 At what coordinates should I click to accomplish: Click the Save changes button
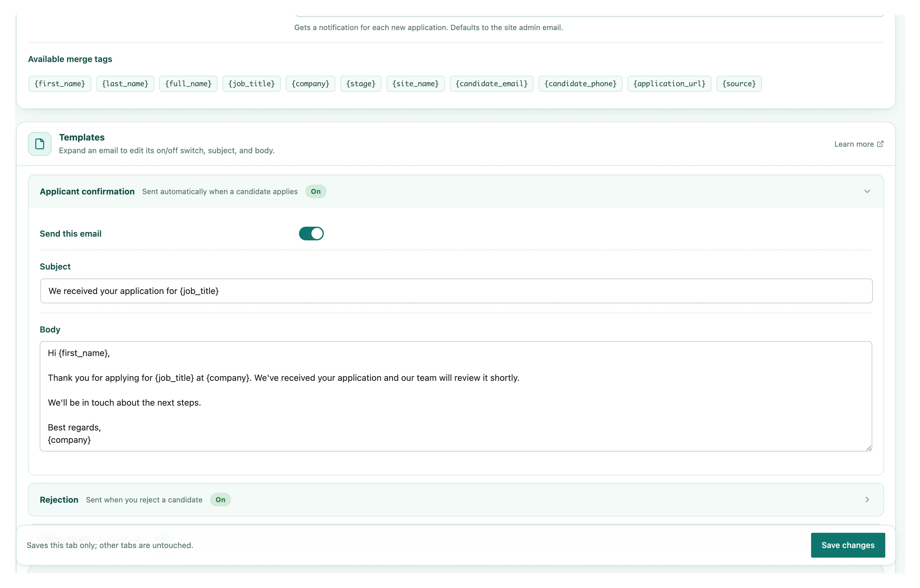pyautogui.click(x=848, y=545)
